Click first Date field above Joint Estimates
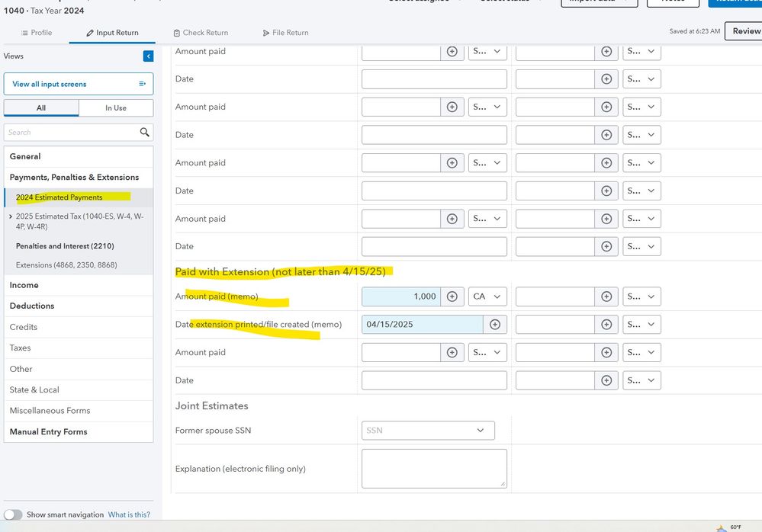This screenshot has height=532, width=762. tap(434, 380)
